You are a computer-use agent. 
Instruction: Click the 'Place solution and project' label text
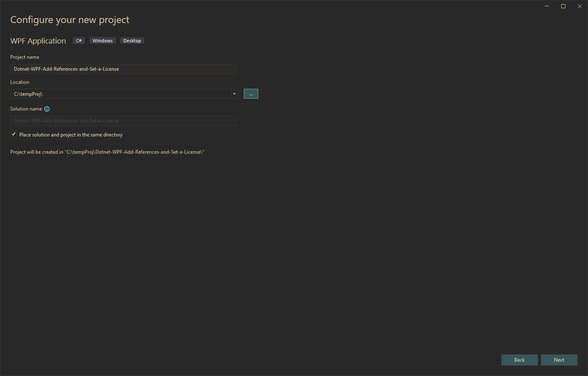pos(71,135)
